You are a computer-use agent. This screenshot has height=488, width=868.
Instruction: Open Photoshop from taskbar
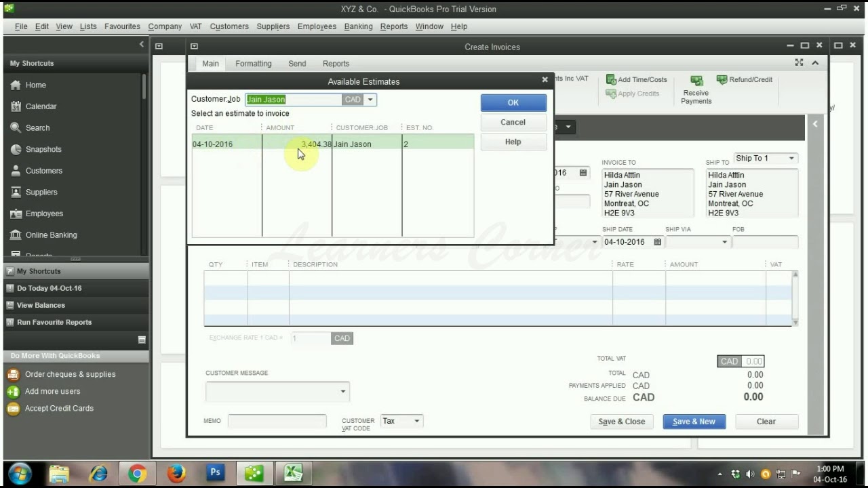click(x=216, y=472)
